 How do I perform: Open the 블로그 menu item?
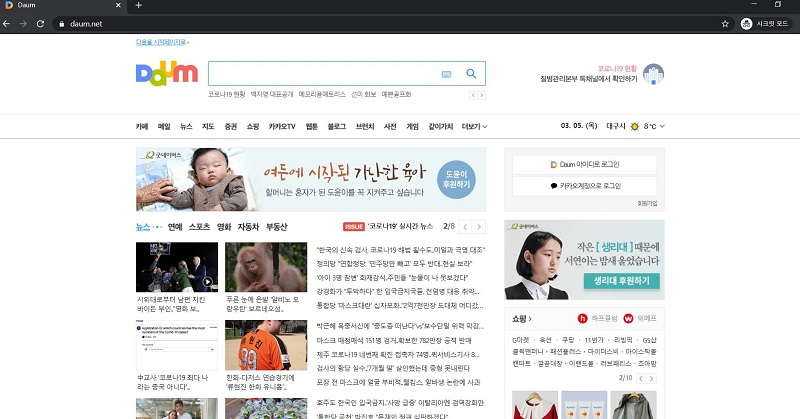click(337, 127)
